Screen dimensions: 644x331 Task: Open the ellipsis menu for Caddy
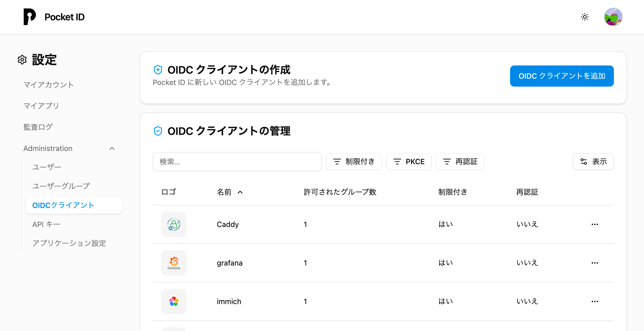tap(595, 224)
